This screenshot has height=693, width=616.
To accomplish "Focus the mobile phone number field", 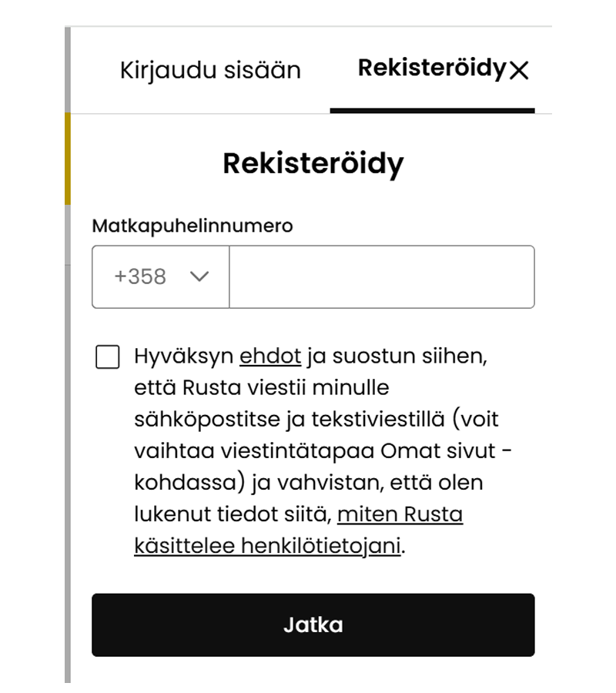I will pos(381,276).
